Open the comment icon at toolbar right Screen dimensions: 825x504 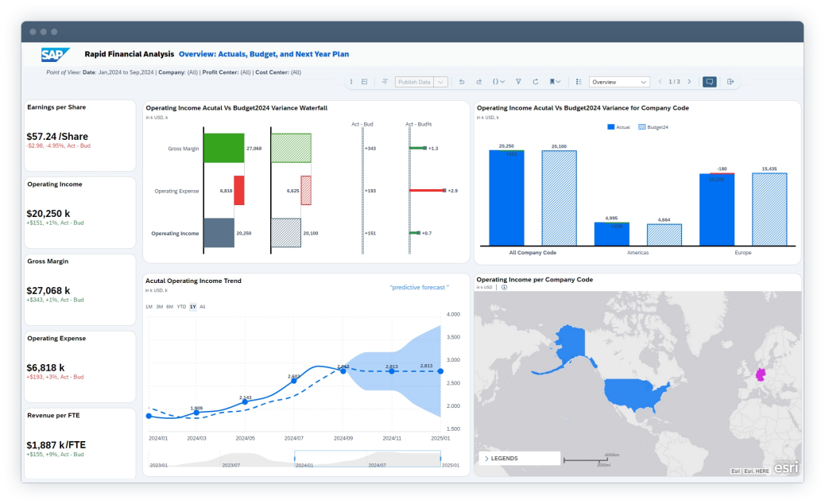point(708,81)
